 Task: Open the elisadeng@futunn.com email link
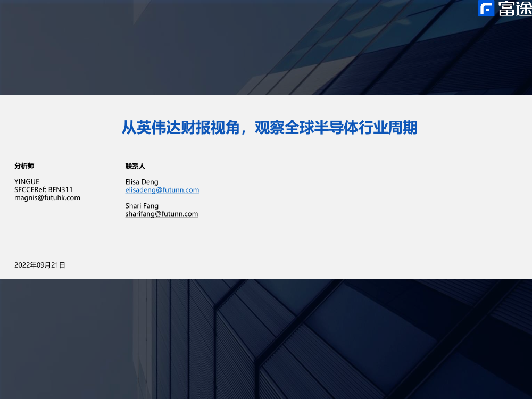click(162, 190)
